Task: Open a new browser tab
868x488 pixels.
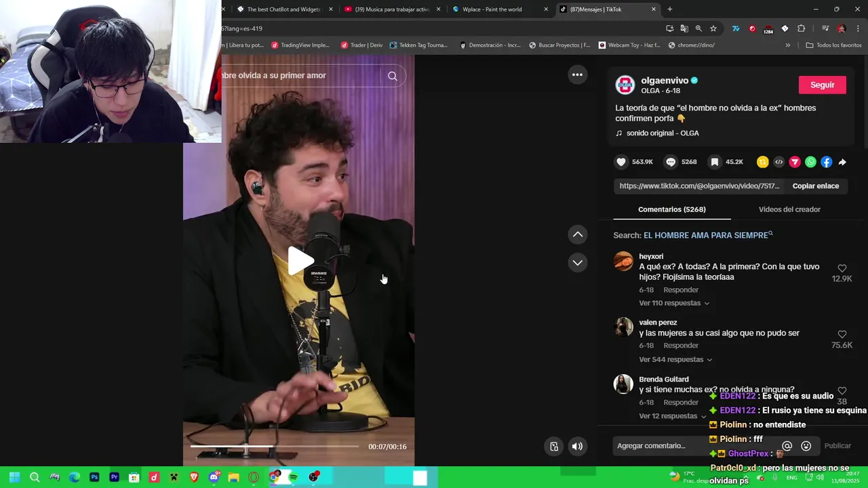Action: 670,9
